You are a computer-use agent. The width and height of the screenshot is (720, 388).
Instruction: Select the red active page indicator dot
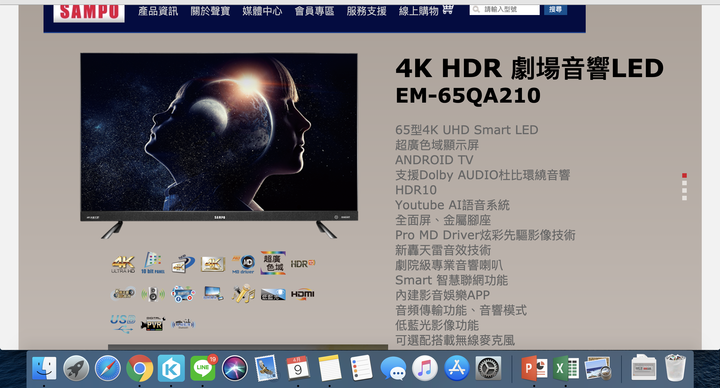[x=684, y=175]
